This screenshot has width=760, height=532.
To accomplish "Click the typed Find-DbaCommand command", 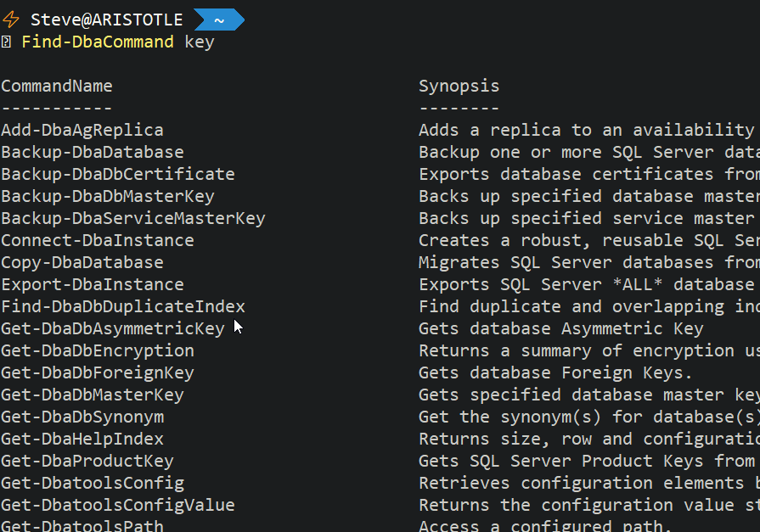I will click(x=98, y=42).
